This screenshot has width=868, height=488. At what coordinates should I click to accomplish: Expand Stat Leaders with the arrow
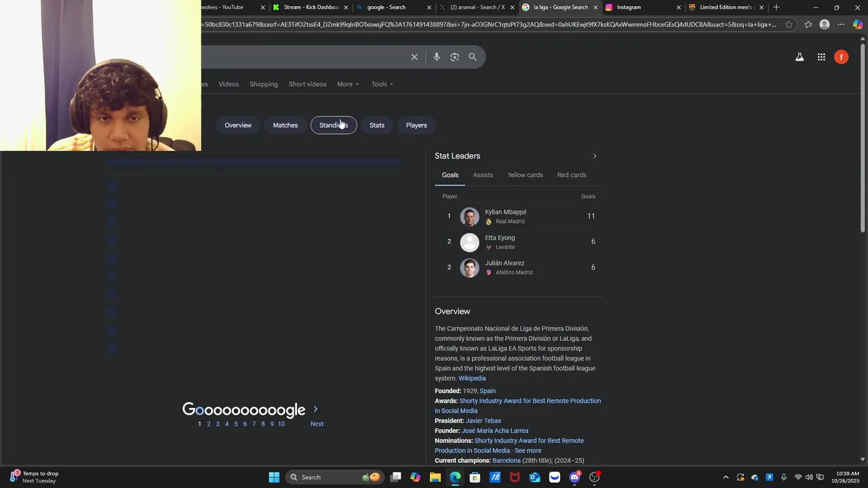pyautogui.click(x=595, y=156)
